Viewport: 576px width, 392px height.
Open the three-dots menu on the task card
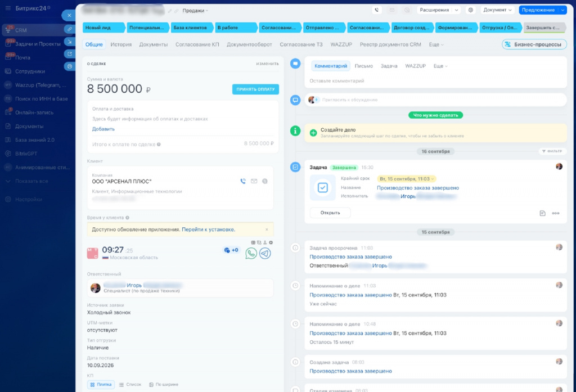pyautogui.click(x=555, y=213)
